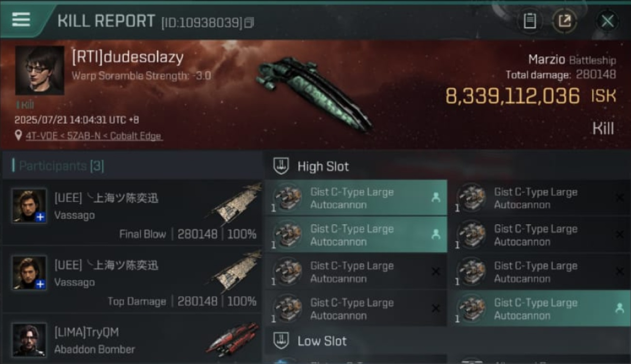The image size is (631, 364).
Task: Open dudesolazy's pilot portrait
Action: tap(40, 70)
